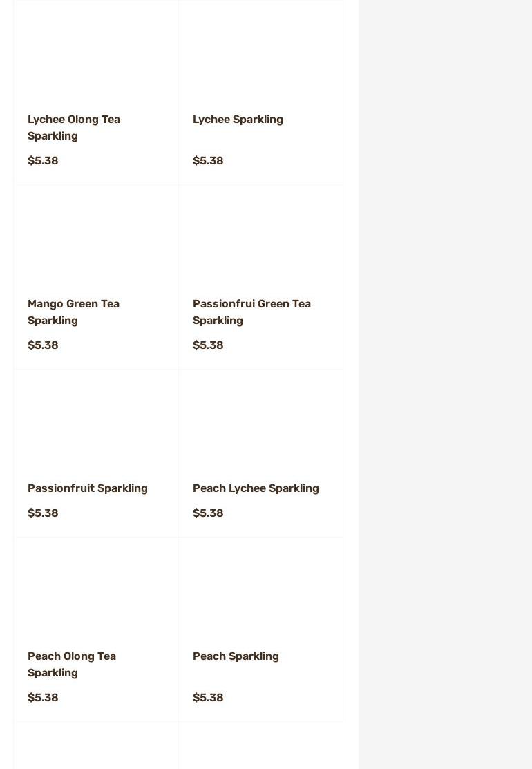Click the price of Lychee Olong Tea Sparkling
Viewport: 532px width, 769px height.
[43, 161]
